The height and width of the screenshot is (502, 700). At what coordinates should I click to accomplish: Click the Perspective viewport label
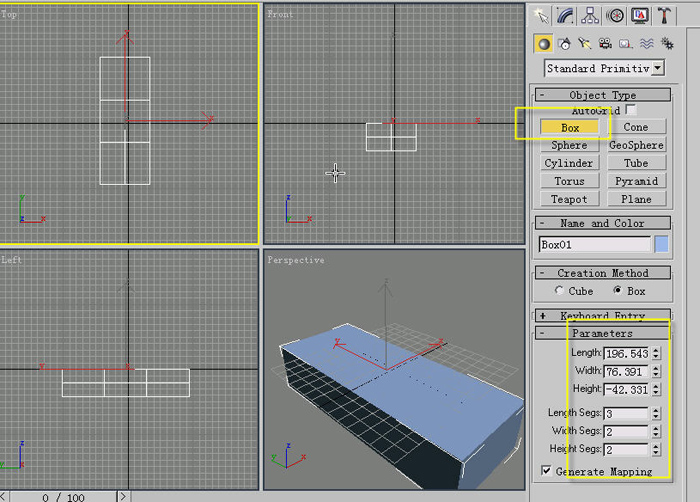(296, 260)
